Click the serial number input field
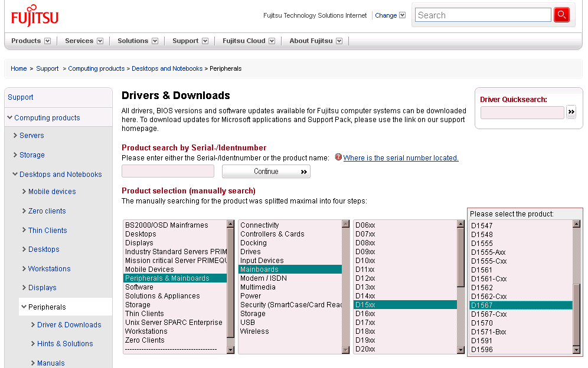This screenshot has height=368, width=588. (168, 172)
